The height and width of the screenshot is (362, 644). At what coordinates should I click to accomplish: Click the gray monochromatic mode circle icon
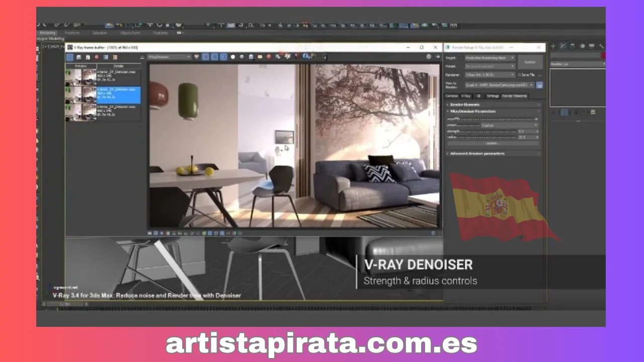point(242,57)
